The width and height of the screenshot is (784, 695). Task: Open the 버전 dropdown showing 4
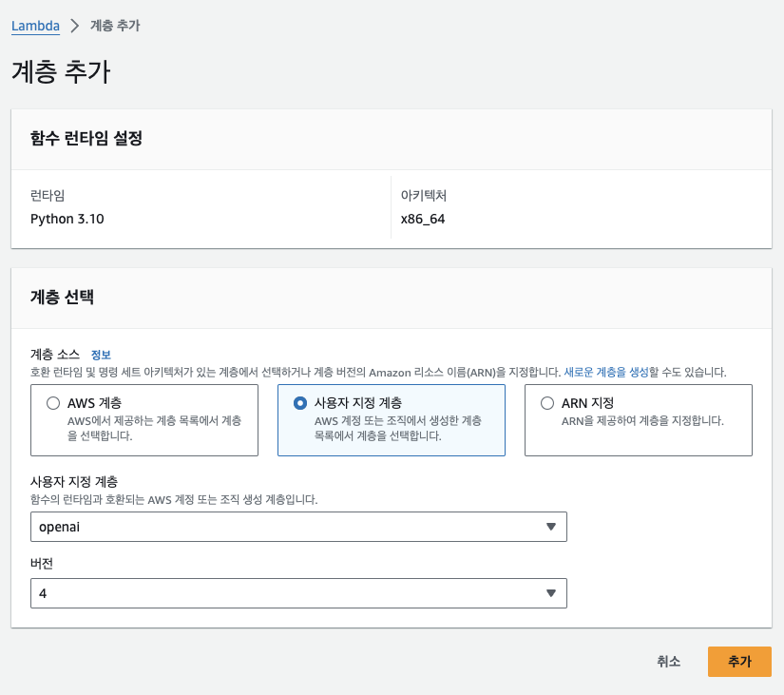tap(298, 593)
